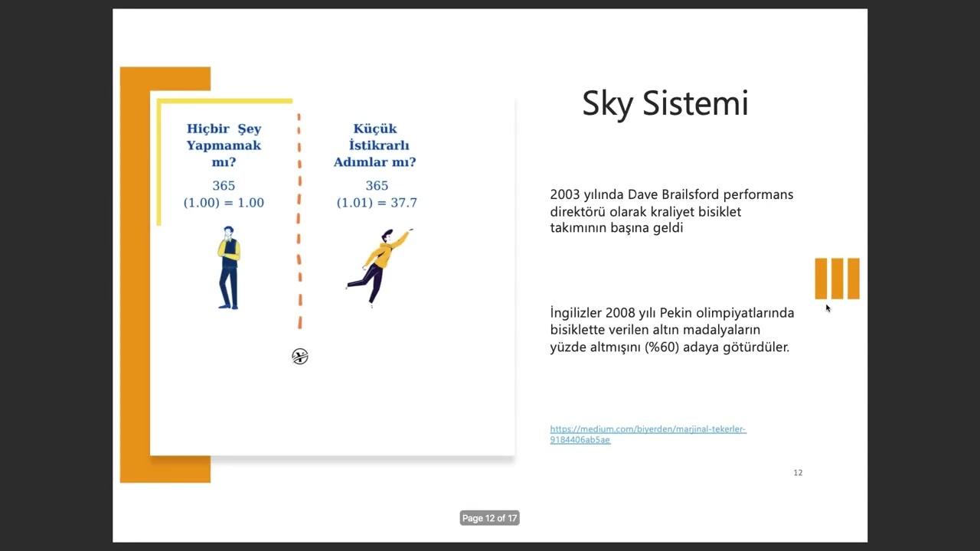
Task: Click the paragraph starting "2003 yılında Dave Brailsford"
Action: tap(671, 211)
